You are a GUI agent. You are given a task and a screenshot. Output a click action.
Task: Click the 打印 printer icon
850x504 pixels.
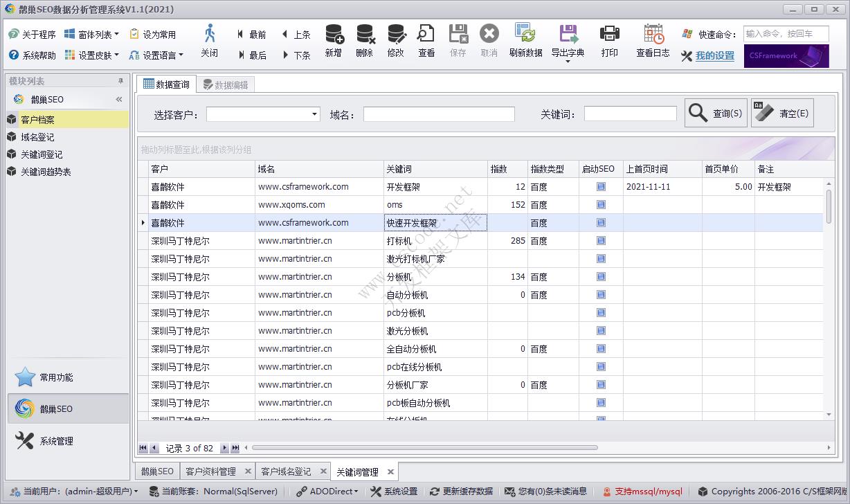click(x=609, y=34)
